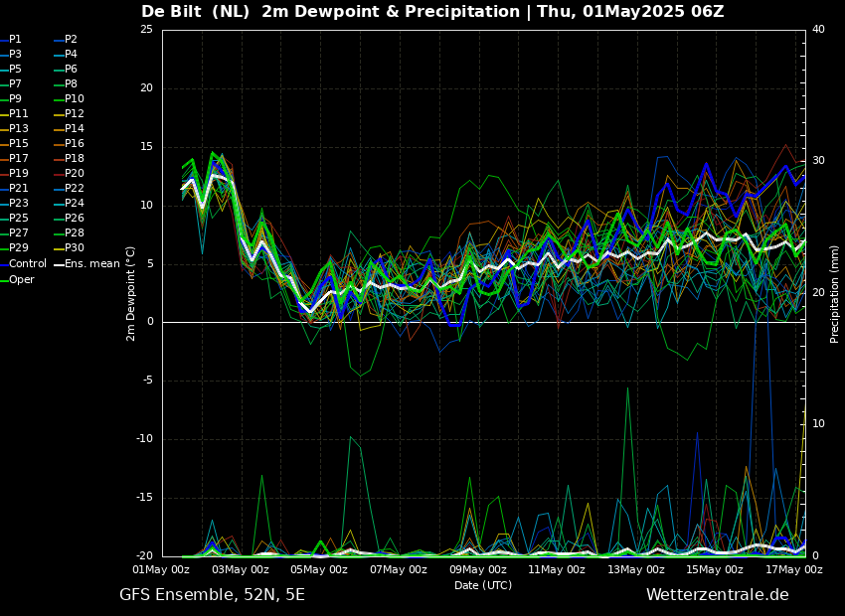
Task: Click the P22 legend entry
Action: pos(69,189)
